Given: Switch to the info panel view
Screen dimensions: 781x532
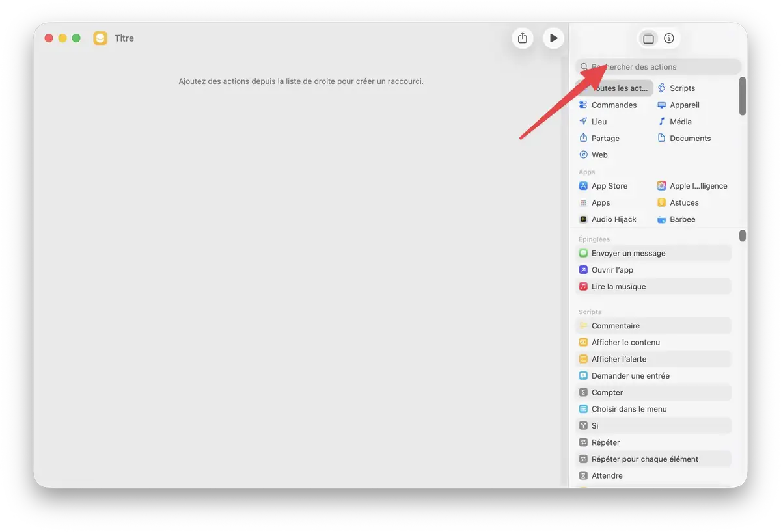Looking at the screenshot, I should (x=668, y=38).
